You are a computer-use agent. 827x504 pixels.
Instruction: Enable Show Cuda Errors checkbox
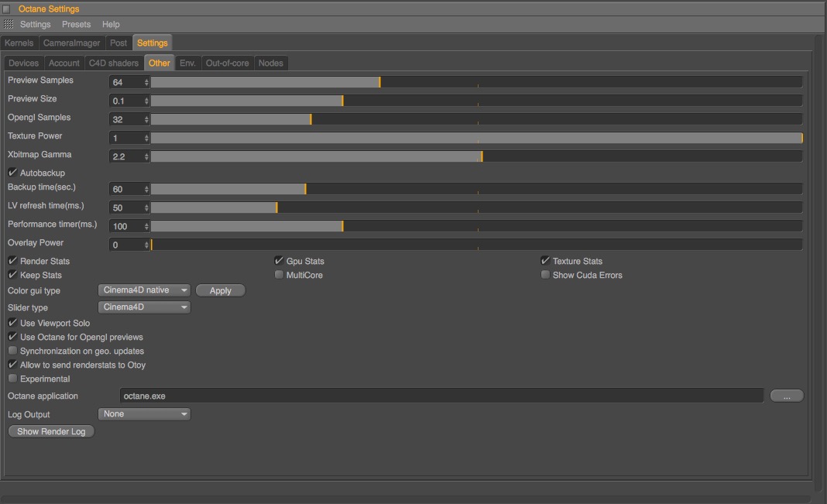point(545,275)
